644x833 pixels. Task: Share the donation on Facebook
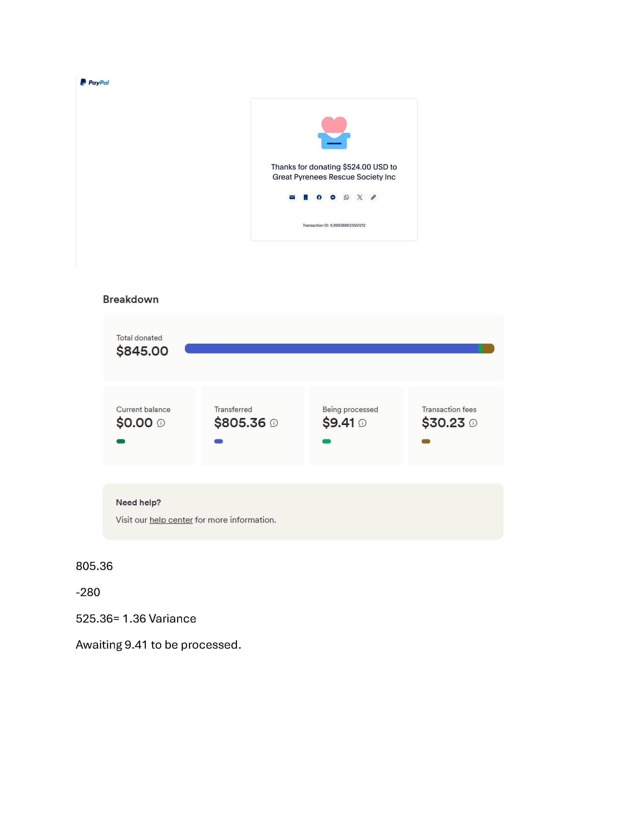tap(319, 197)
